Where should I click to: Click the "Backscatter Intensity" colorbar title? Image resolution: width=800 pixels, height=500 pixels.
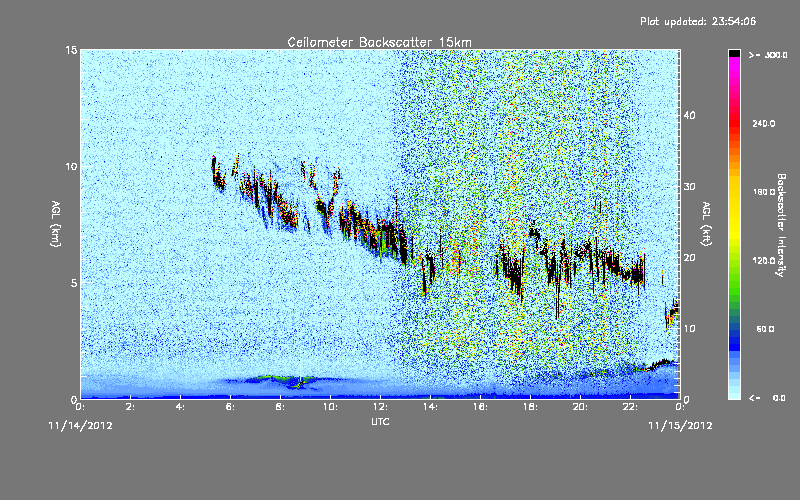coord(780,225)
